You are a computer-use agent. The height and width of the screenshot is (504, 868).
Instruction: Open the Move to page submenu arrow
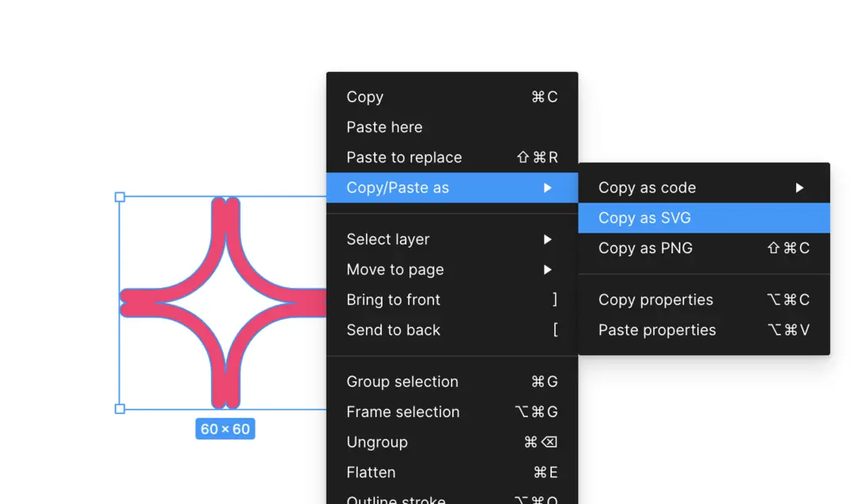(x=547, y=270)
